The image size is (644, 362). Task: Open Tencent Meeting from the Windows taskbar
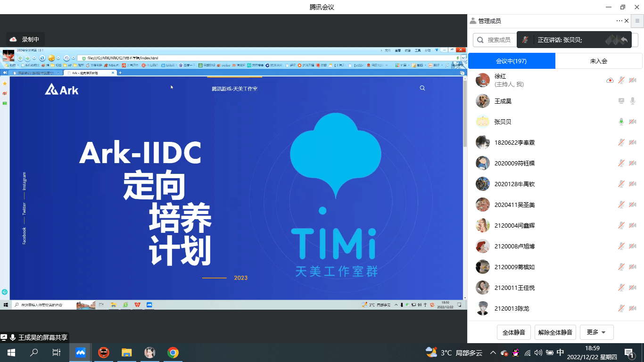point(80,353)
